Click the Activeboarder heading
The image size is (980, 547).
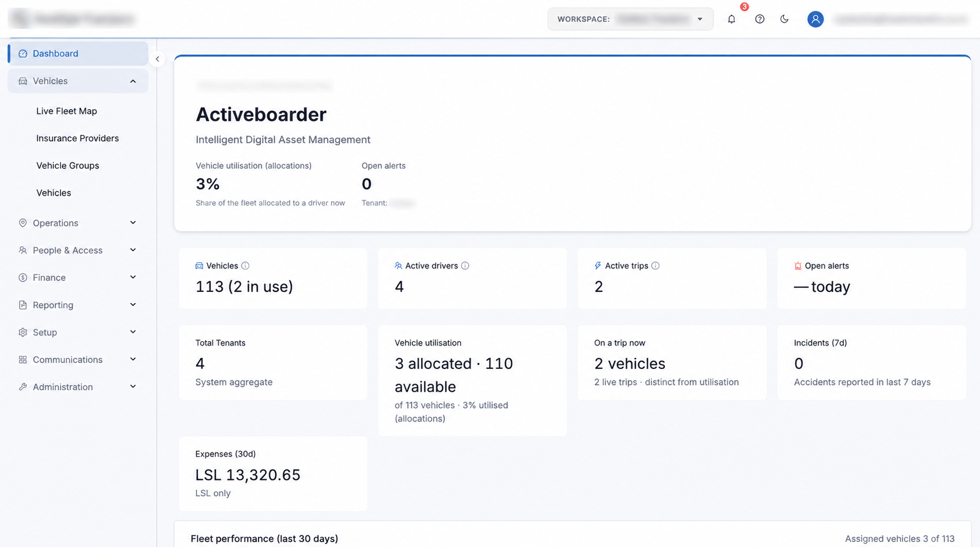pyautogui.click(x=261, y=114)
